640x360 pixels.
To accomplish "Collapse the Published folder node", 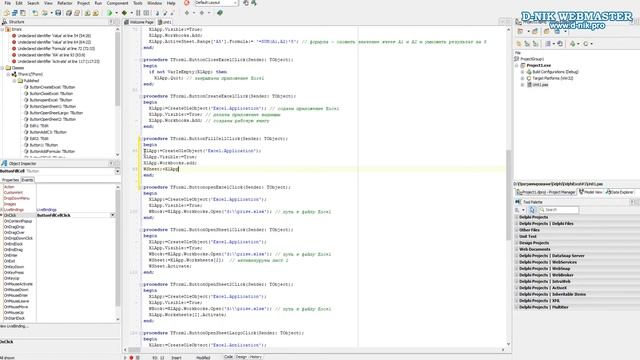I will pos(14,81).
